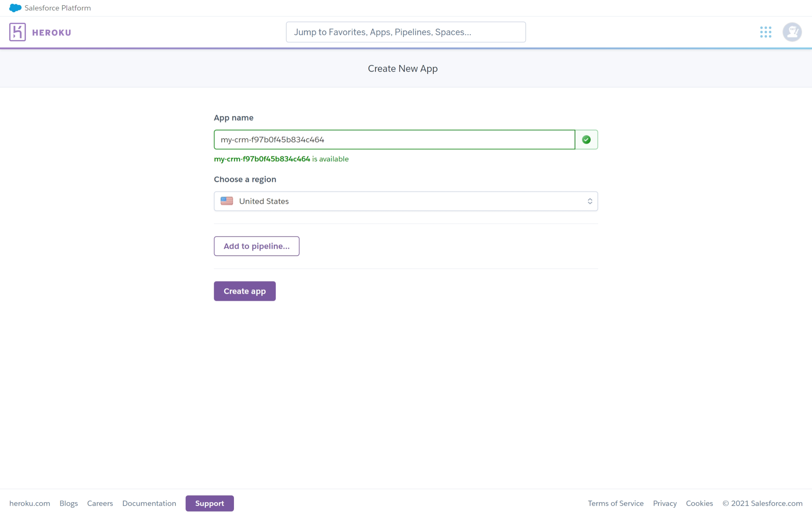Open the Terms of Service link
Image resolution: width=812 pixels, height=517 pixels.
(x=615, y=503)
